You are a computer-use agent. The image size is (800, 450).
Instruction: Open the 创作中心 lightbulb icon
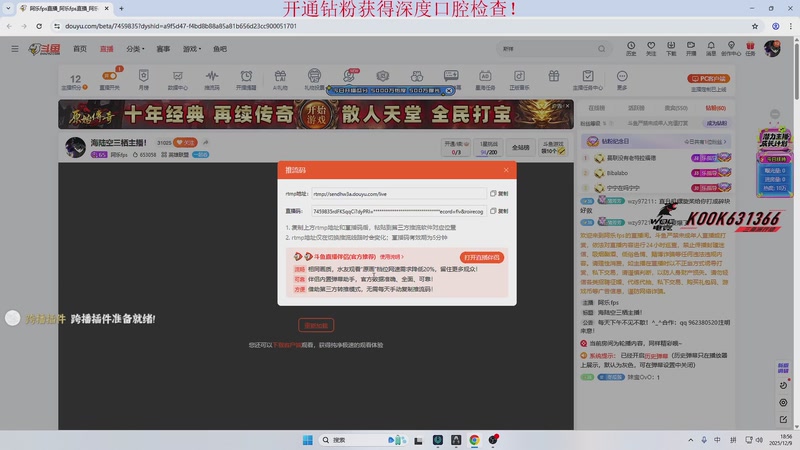[x=731, y=48]
